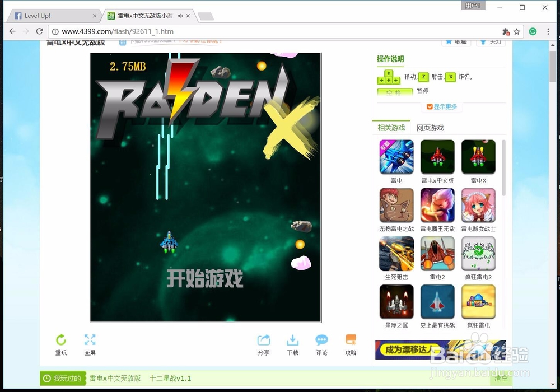Click the page scrollbar up arrow
This screenshot has height=392, width=560.
click(553, 44)
